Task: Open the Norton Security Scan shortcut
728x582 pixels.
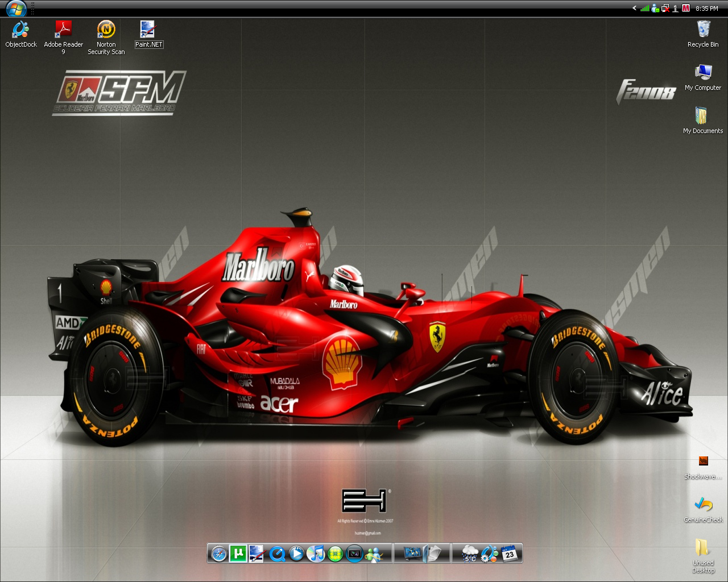Action: (x=106, y=38)
